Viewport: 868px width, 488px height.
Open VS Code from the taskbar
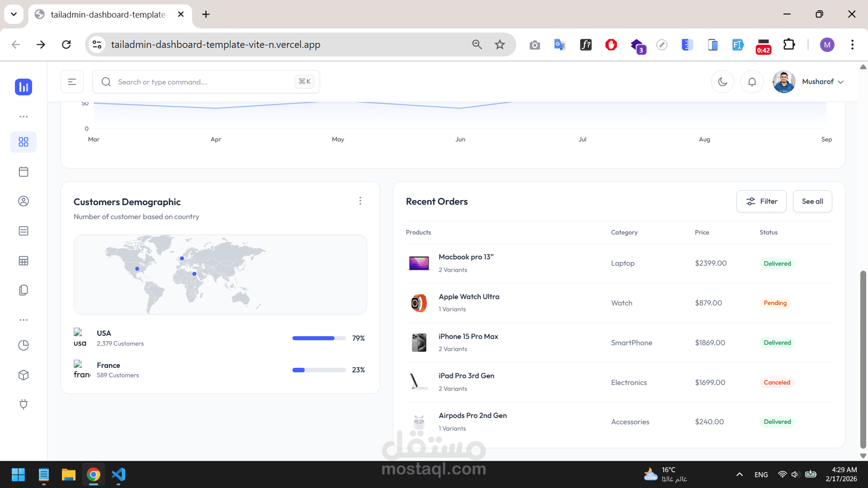[118, 474]
